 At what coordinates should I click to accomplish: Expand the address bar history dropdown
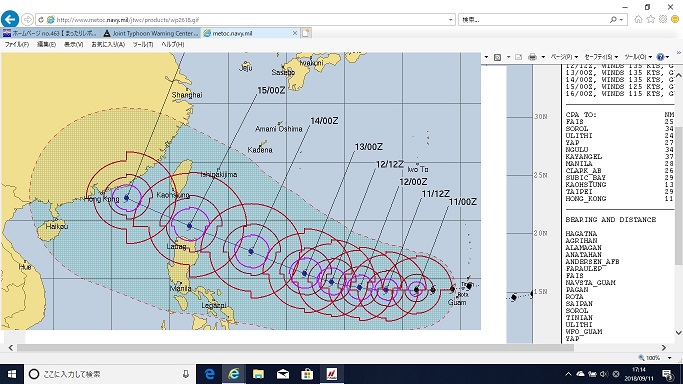click(x=451, y=20)
